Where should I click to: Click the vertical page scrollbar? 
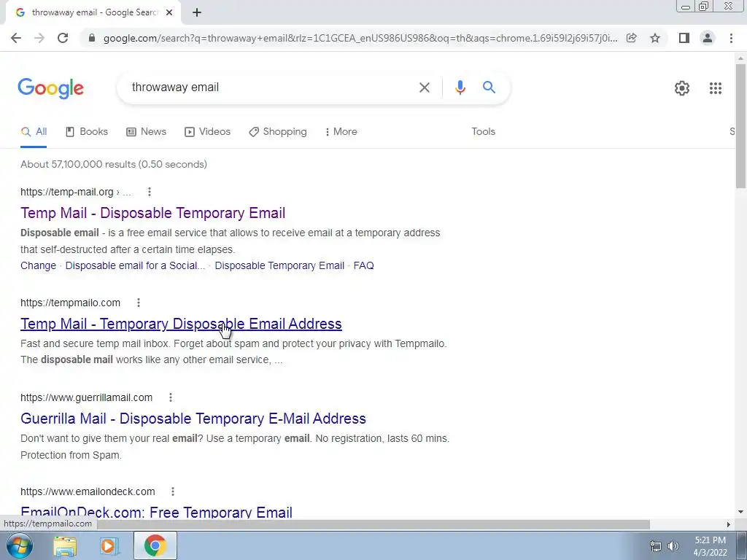pos(740,125)
